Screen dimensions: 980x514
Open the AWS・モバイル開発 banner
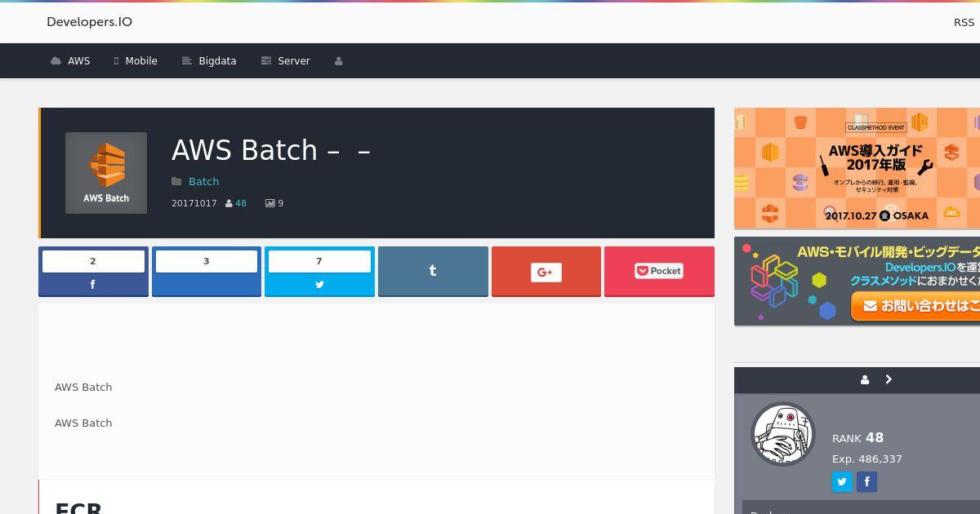coord(857,281)
